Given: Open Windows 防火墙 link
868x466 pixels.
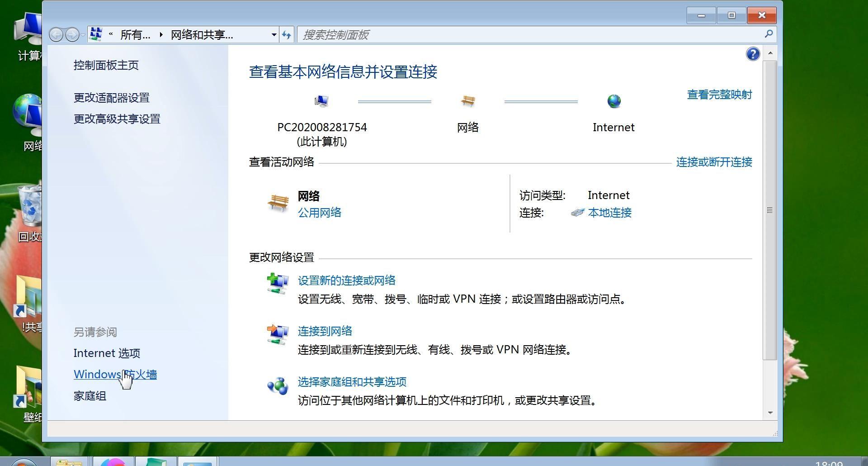Looking at the screenshot, I should coord(115,375).
